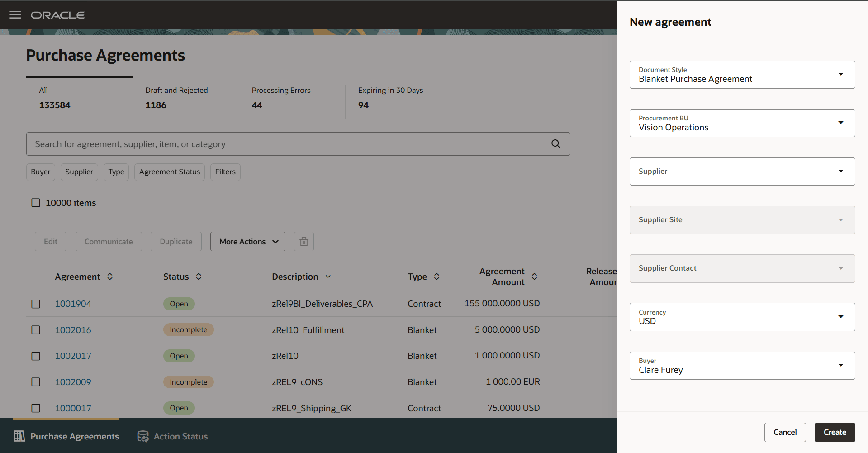868x453 pixels.
Task: Toggle the select-all 10000 items checkbox
Action: tap(36, 203)
